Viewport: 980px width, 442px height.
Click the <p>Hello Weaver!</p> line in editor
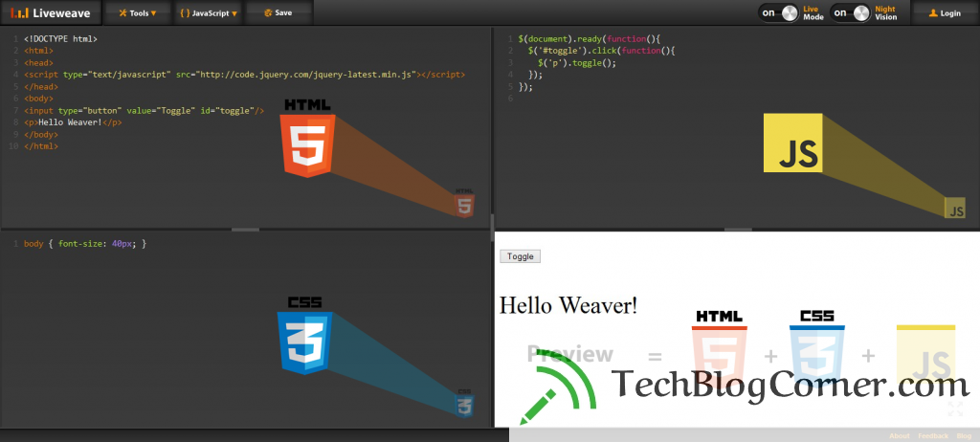point(73,122)
